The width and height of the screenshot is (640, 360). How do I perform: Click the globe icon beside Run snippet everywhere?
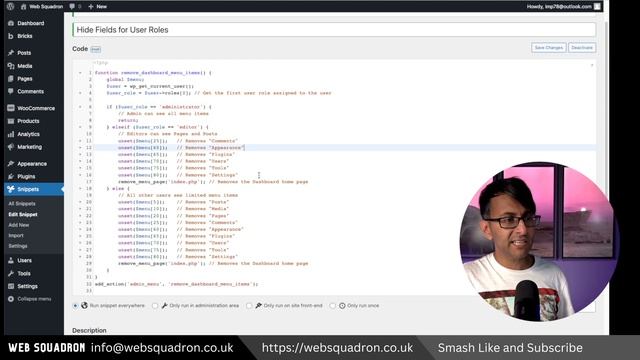pyautogui.click(x=84, y=305)
